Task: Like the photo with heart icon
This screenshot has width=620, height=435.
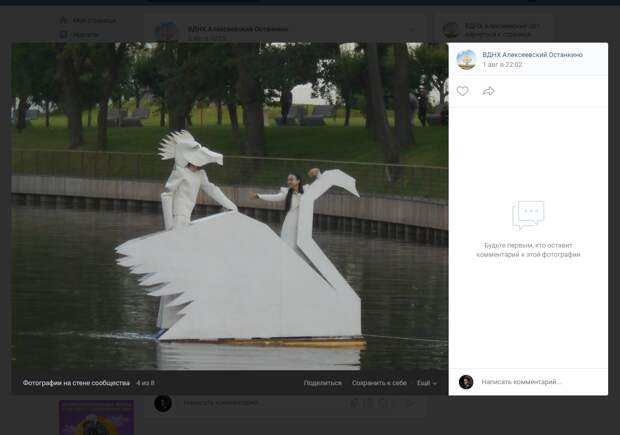Action: [462, 91]
